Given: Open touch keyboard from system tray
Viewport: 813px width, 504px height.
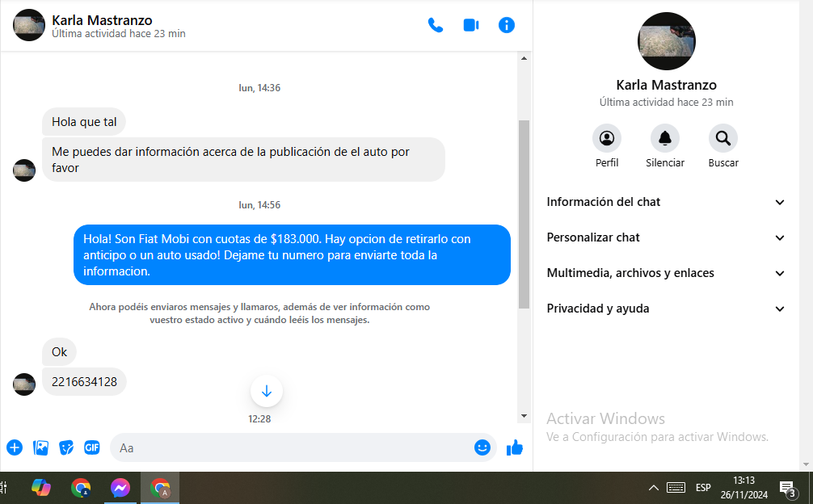Looking at the screenshot, I should [676, 487].
